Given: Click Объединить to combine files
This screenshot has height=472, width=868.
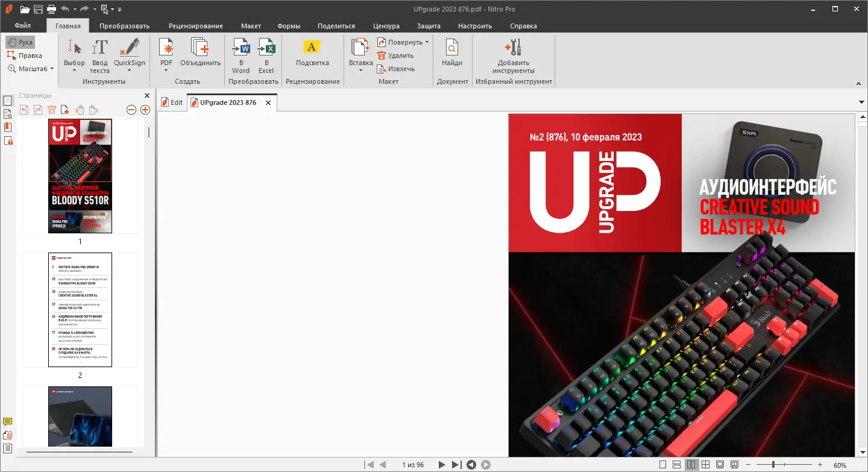Looking at the screenshot, I should [x=201, y=52].
